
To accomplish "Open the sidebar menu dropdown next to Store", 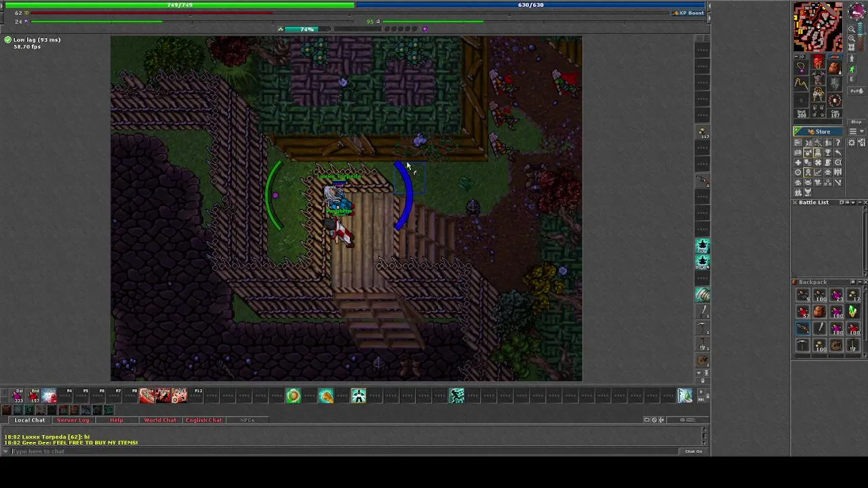I will [x=856, y=131].
